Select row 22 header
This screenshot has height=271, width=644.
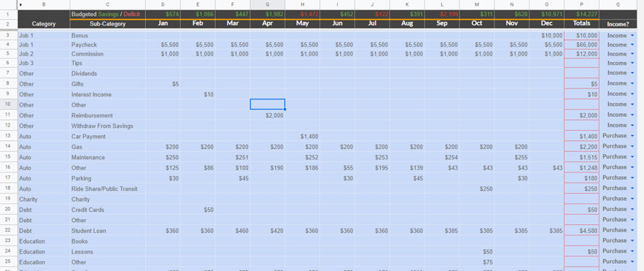(x=9, y=231)
